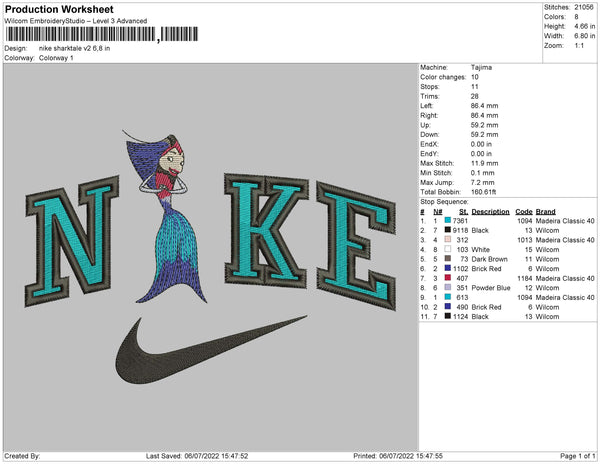Click the black swatch with 1124 stitches
This screenshot has width=600, height=464.
point(448,316)
